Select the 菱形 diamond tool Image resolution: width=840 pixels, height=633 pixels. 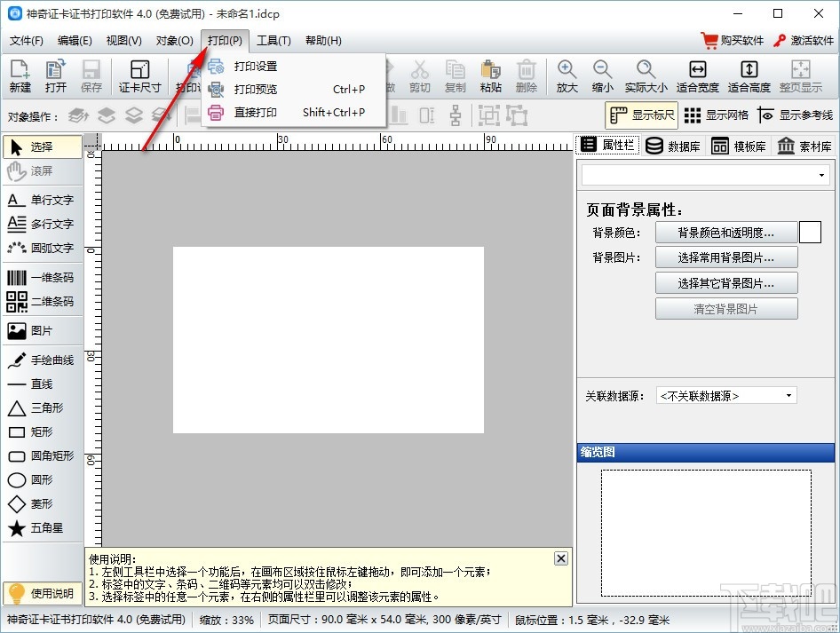[x=43, y=504]
